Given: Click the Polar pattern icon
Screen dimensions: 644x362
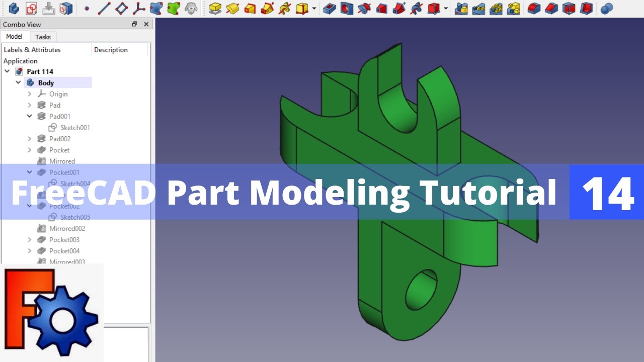Looking at the screenshot, I should (496, 8).
